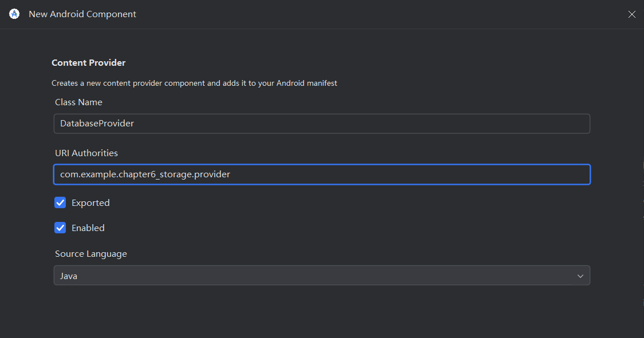Uncheck the Exported checkbox

[x=60, y=202]
